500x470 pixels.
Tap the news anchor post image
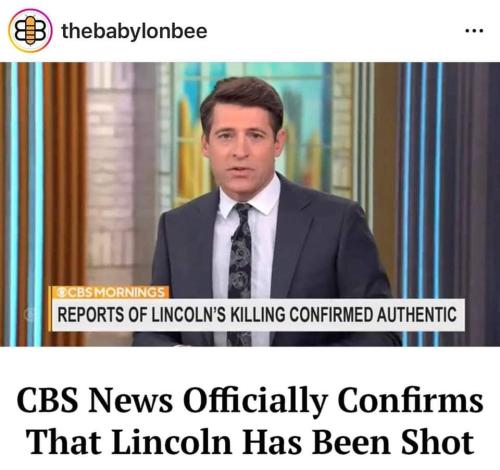pyautogui.click(x=250, y=204)
